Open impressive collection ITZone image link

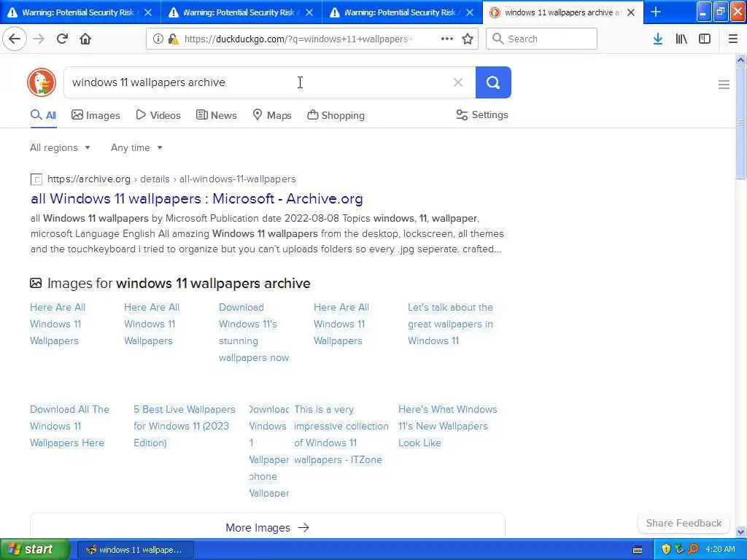341,435
